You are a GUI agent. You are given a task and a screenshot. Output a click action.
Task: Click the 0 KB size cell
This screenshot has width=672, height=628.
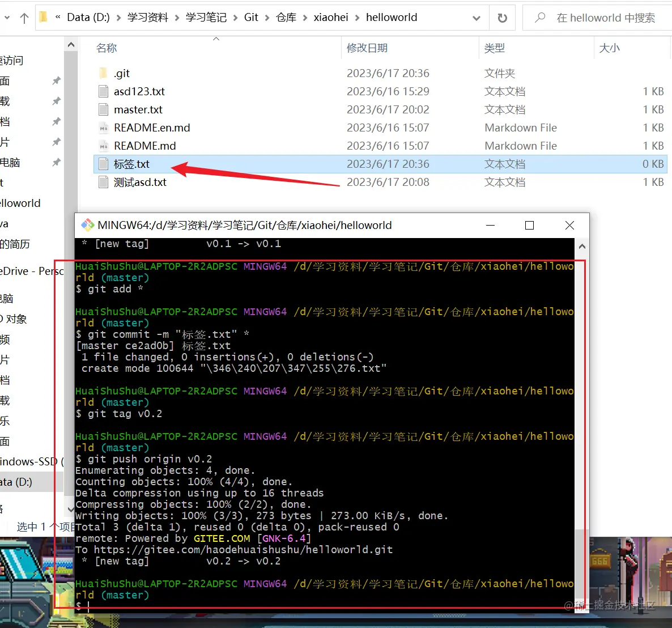pyautogui.click(x=653, y=164)
